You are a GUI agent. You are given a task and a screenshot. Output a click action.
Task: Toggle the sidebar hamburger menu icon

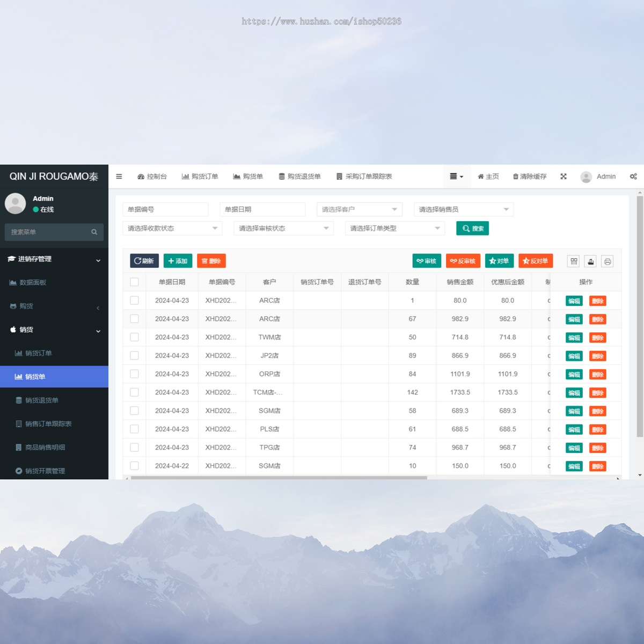(119, 177)
